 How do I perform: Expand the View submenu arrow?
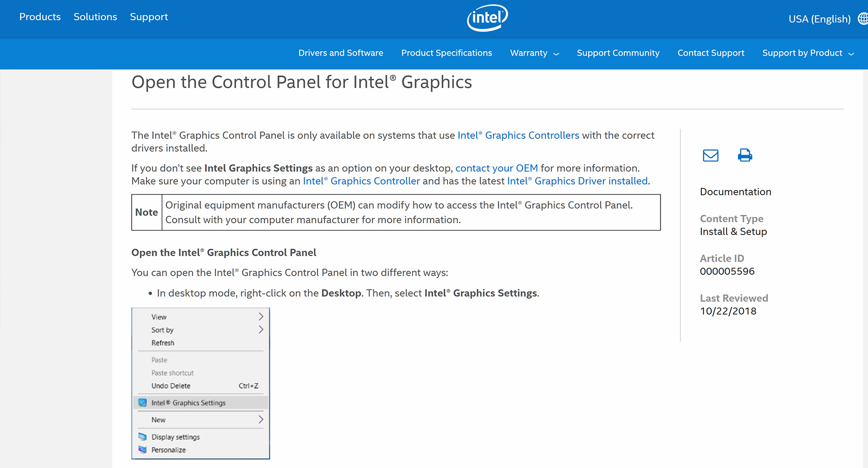point(261,317)
